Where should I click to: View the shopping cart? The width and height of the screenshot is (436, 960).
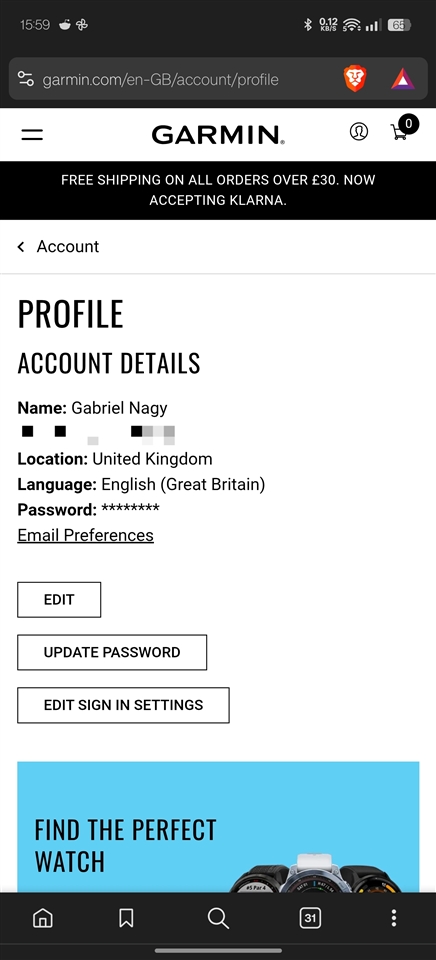(x=403, y=129)
